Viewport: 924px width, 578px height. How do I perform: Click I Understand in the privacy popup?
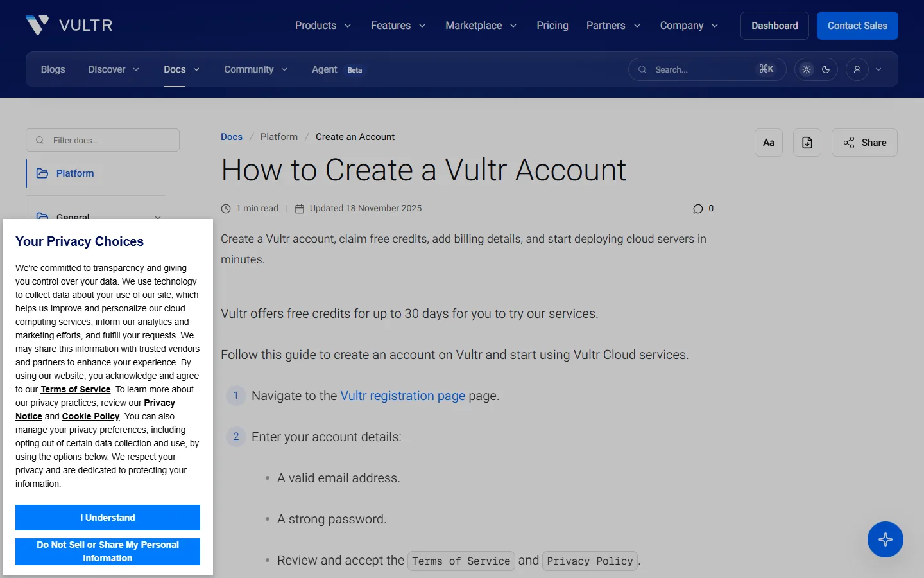point(108,518)
